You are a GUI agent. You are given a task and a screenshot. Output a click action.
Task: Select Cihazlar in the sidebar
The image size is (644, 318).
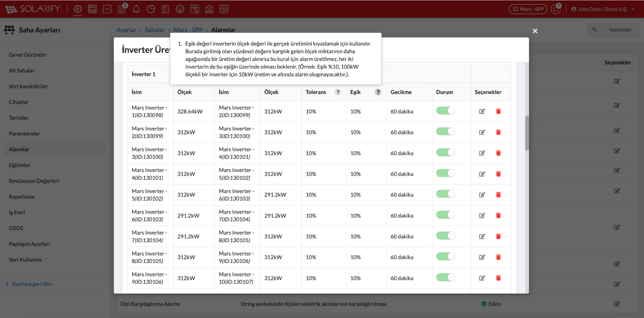click(x=19, y=102)
